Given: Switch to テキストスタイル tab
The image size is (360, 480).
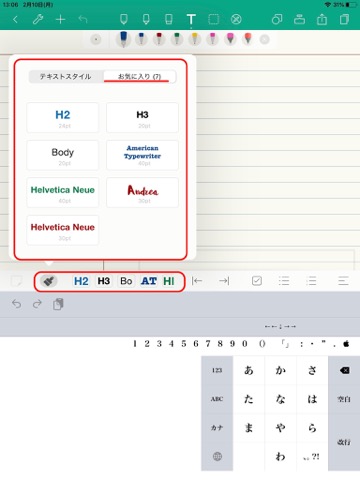Looking at the screenshot, I should [65, 77].
